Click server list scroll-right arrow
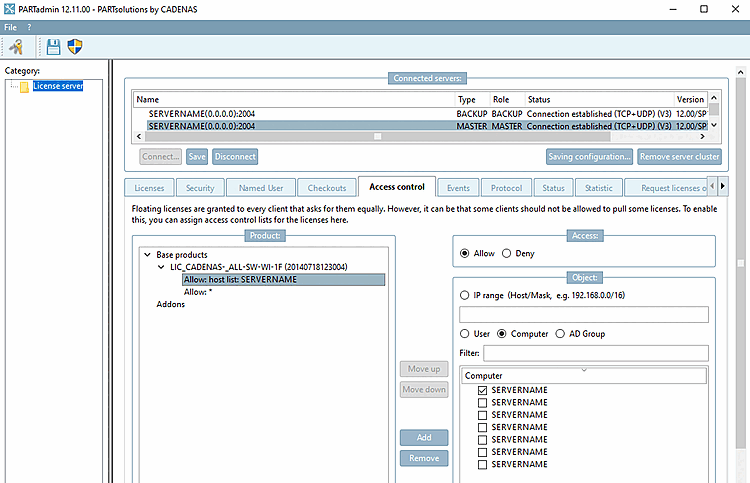The height and width of the screenshot is (483, 750). point(702,137)
